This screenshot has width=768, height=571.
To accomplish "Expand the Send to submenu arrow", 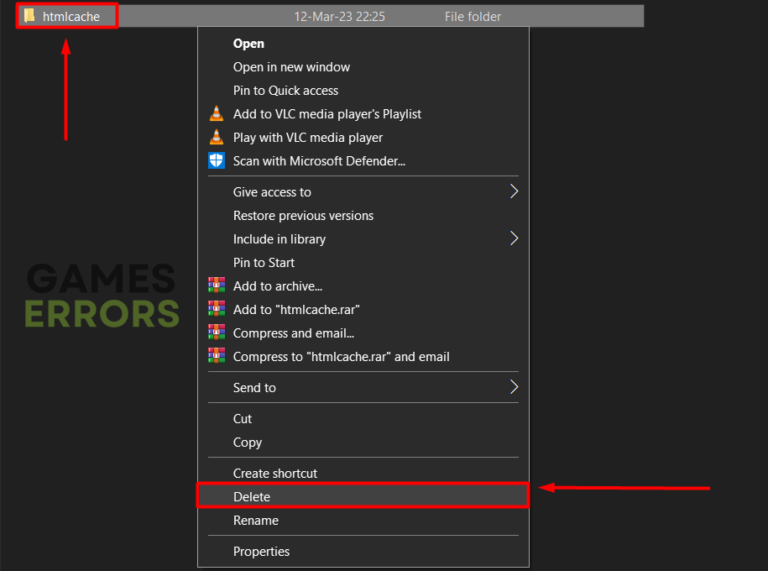I will (514, 387).
